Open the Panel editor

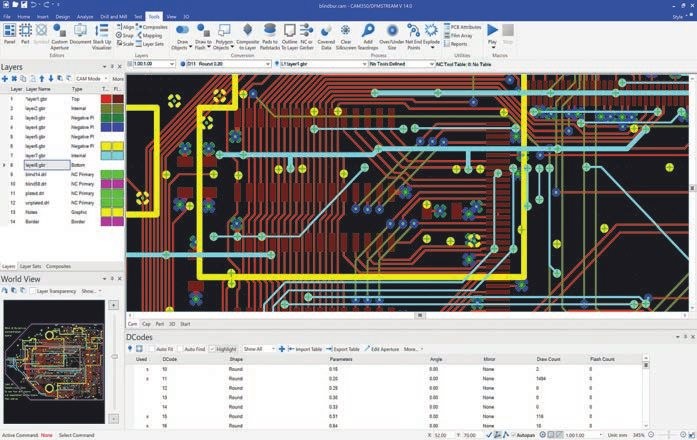click(x=9, y=34)
